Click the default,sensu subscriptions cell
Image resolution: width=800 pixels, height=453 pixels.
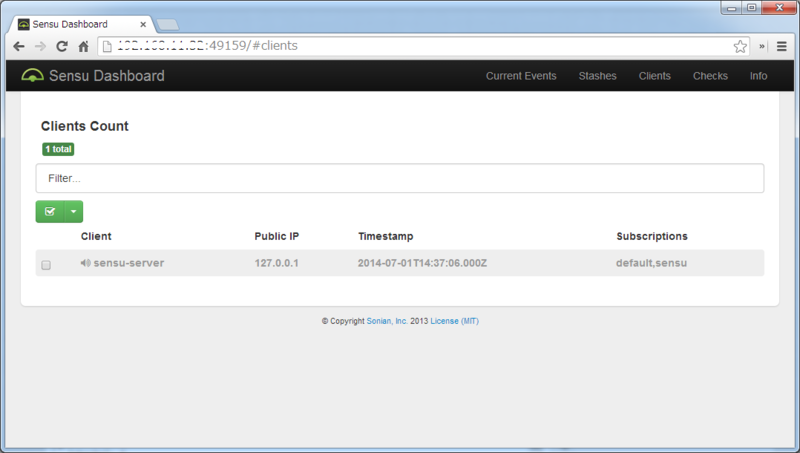[x=651, y=263]
